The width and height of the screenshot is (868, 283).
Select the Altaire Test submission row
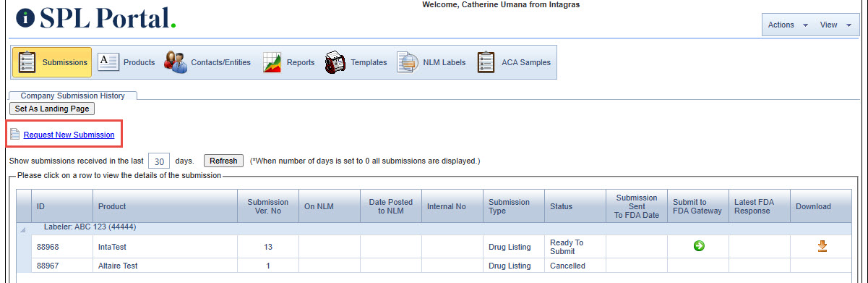[436, 266]
